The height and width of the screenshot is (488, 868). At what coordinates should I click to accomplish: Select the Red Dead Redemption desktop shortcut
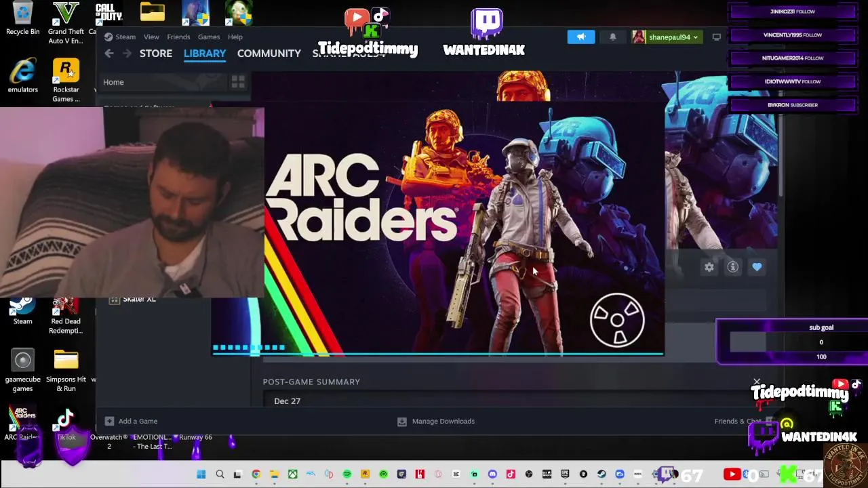pyautogui.click(x=66, y=316)
